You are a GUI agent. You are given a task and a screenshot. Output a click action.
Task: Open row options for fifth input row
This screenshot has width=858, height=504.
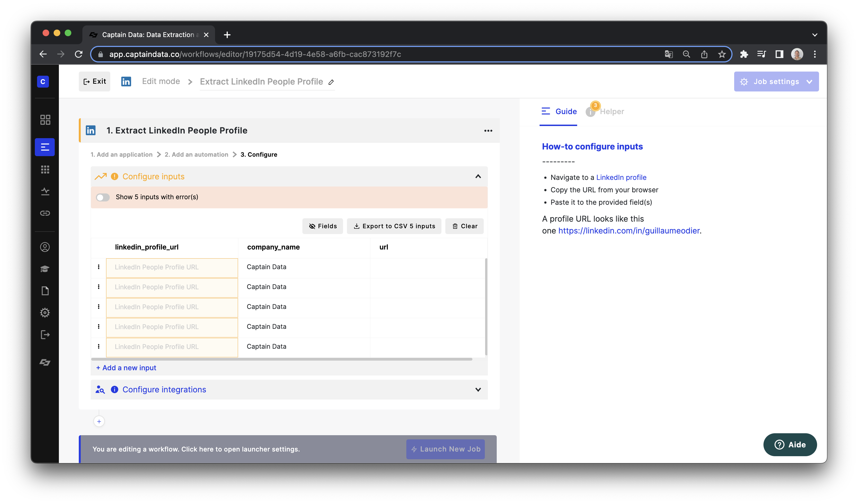pyautogui.click(x=99, y=346)
